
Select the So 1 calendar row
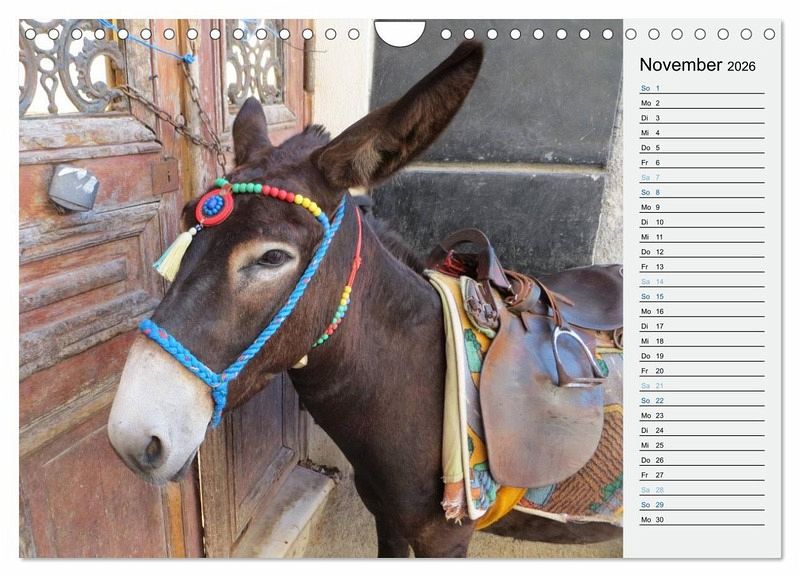(x=702, y=88)
